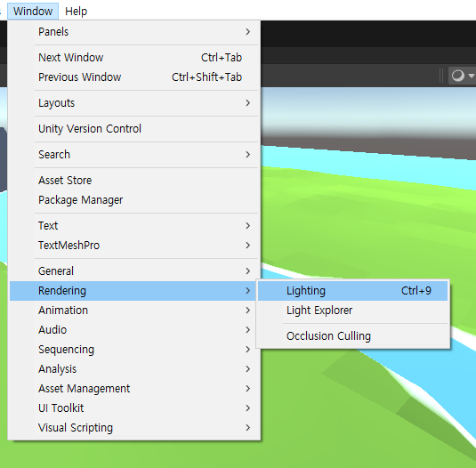Choose Previous Window menu item

click(133, 77)
